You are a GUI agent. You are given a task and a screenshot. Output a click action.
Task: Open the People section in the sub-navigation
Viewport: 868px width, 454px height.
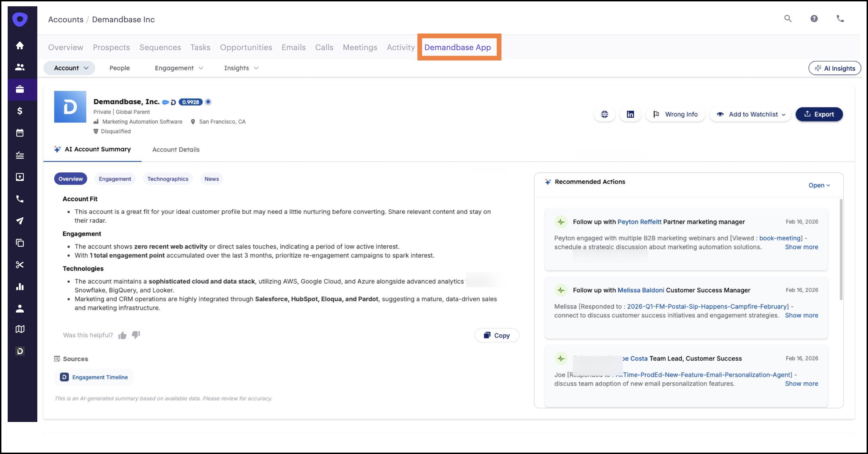pyautogui.click(x=119, y=68)
